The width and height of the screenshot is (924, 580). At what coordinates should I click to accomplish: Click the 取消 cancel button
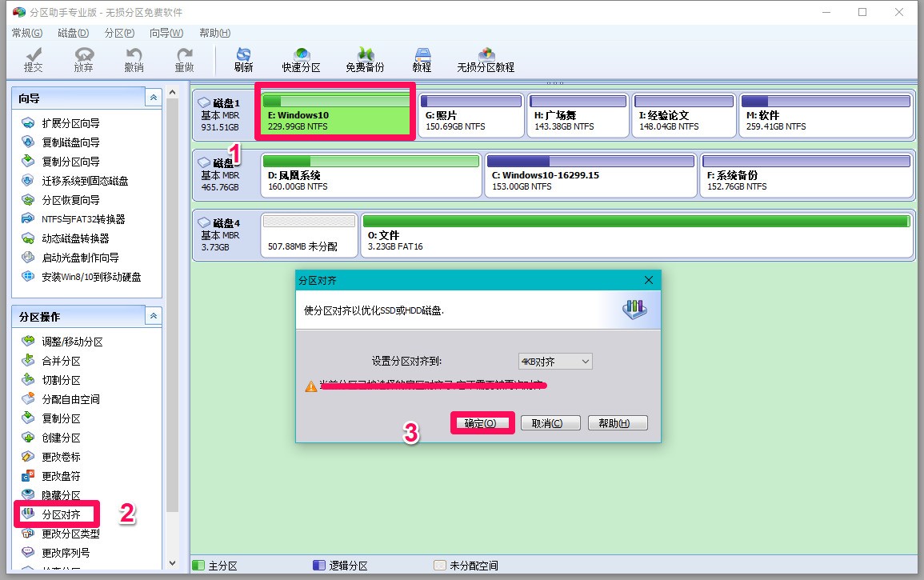tap(550, 423)
